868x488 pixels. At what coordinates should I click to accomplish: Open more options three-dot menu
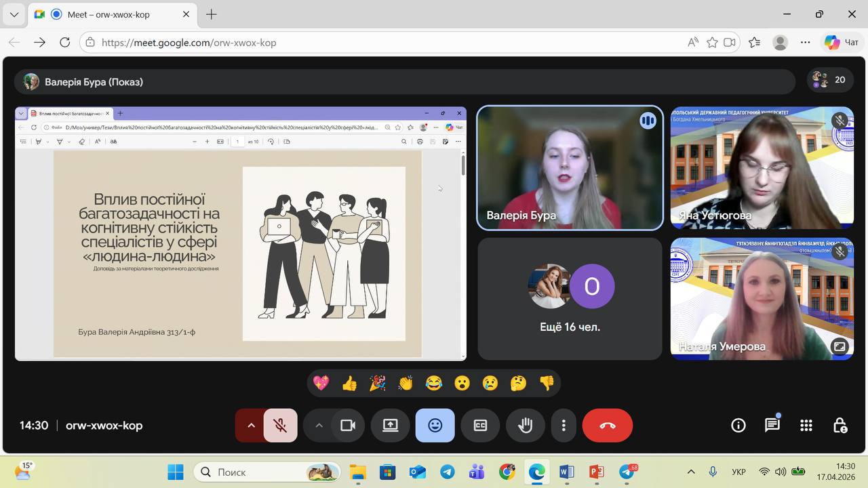(x=564, y=426)
